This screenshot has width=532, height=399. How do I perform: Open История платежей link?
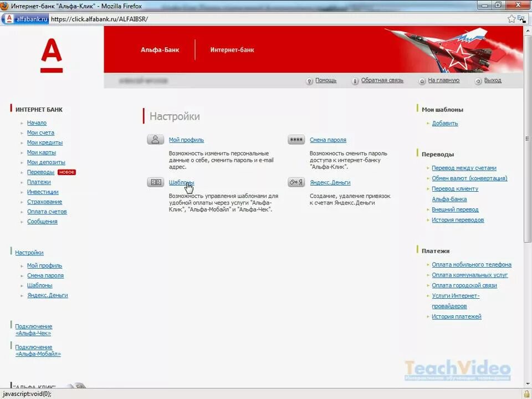(456, 316)
